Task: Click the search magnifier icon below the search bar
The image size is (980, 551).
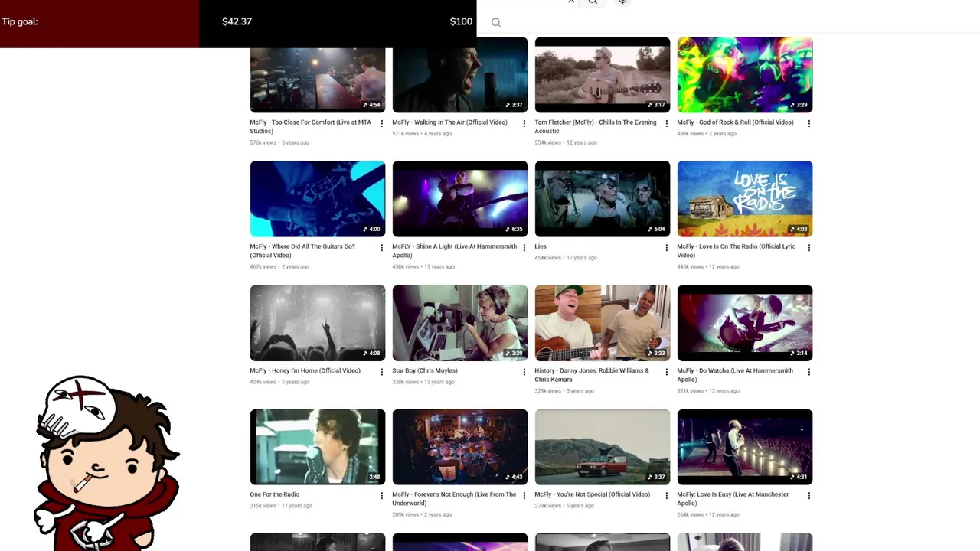Action: 496,22
